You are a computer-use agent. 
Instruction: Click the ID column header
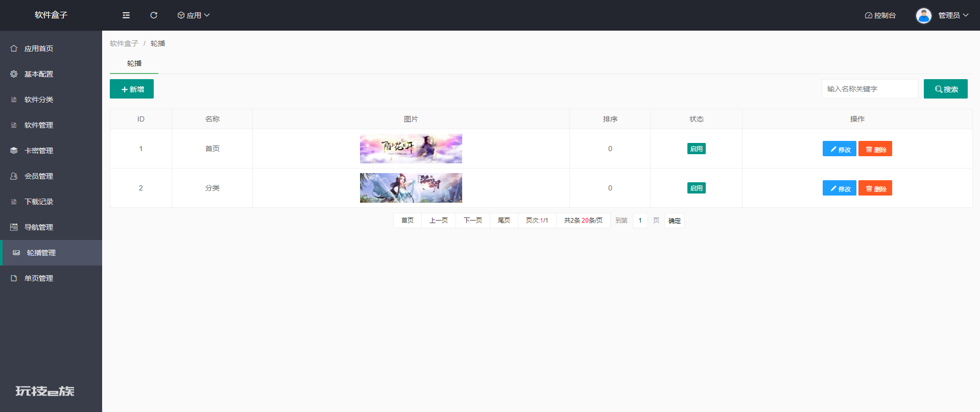tap(141, 119)
